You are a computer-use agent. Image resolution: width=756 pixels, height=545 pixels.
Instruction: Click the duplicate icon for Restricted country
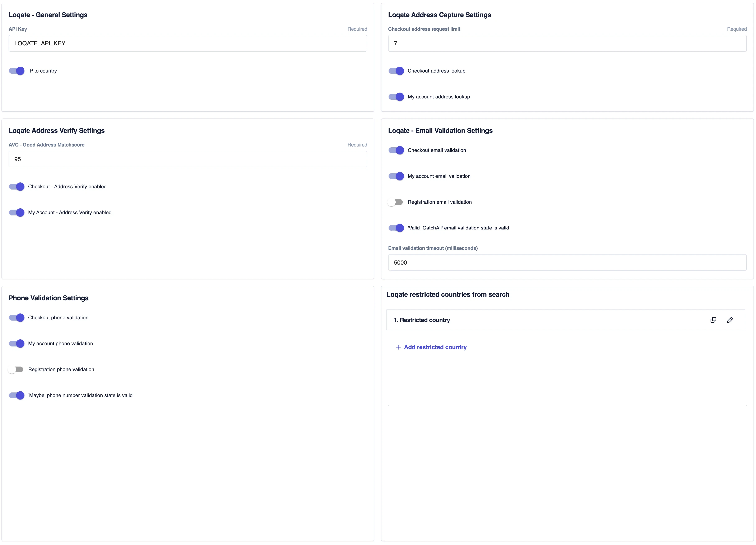(713, 320)
